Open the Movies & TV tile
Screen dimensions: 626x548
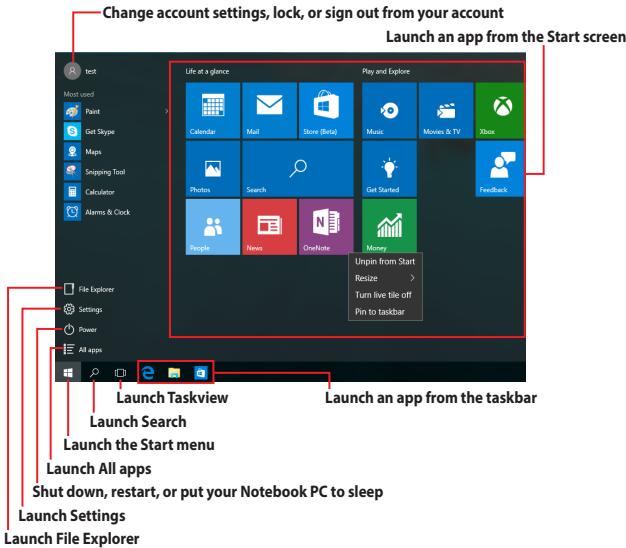[x=446, y=110]
